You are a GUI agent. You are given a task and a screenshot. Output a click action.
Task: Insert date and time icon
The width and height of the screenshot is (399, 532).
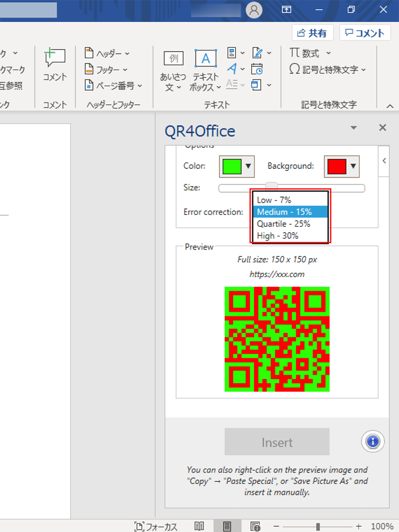257,69
